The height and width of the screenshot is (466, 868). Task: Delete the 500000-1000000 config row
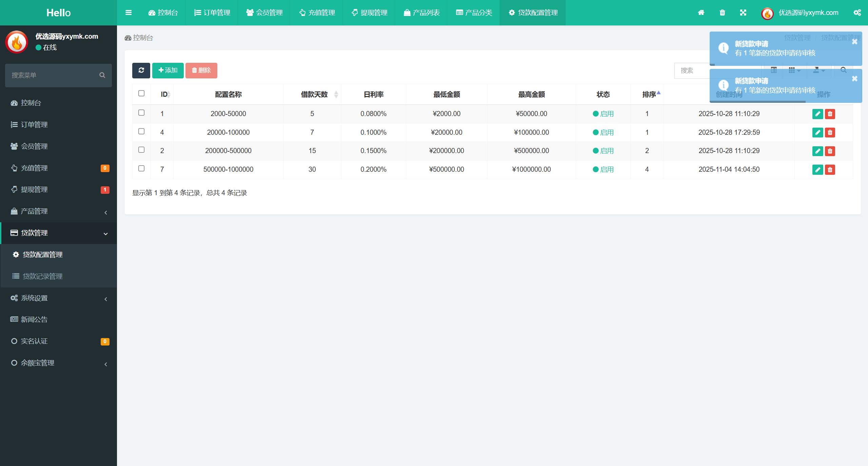pos(830,169)
